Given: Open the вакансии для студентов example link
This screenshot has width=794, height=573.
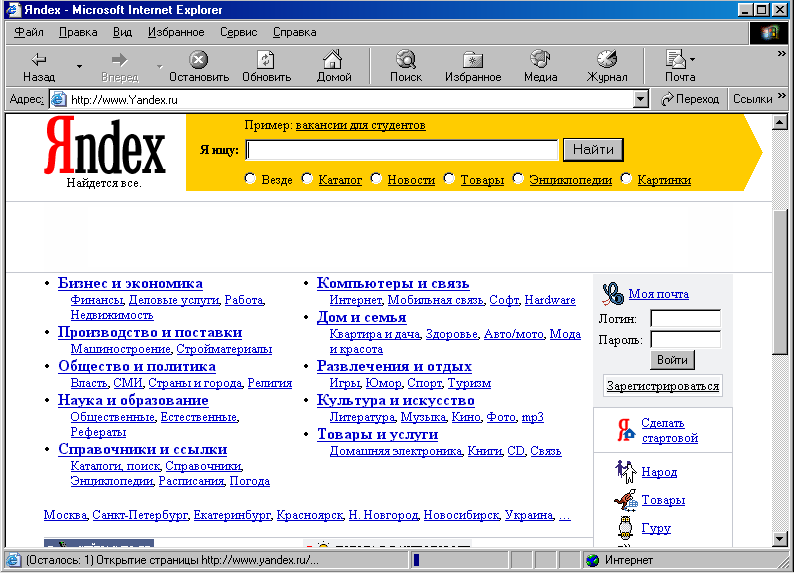Looking at the screenshot, I should click(x=360, y=125).
